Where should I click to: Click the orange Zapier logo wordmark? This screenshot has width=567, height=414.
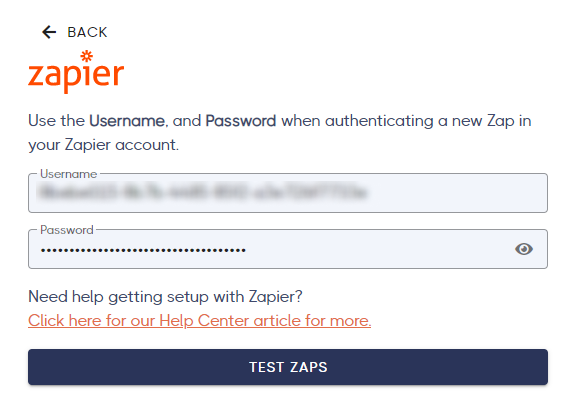(x=76, y=74)
